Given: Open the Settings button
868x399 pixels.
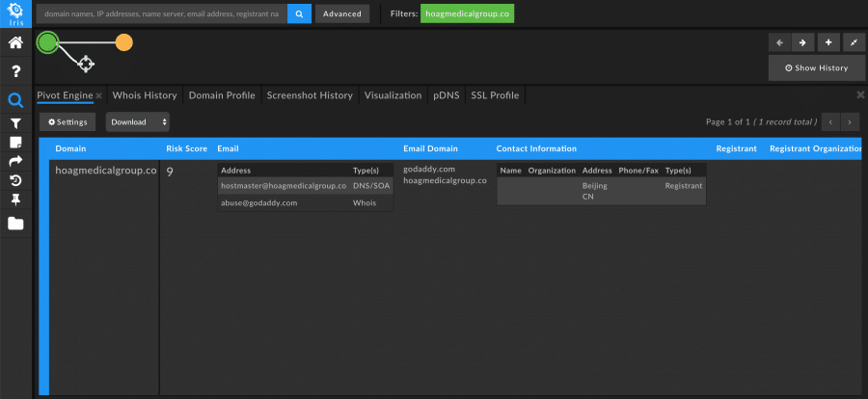Looking at the screenshot, I should click(x=68, y=122).
